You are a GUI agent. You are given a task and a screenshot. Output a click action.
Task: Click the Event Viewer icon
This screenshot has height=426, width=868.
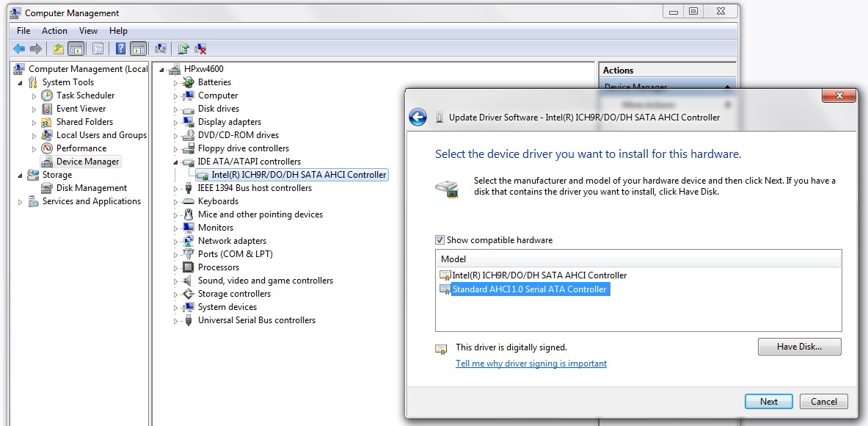tap(47, 109)
